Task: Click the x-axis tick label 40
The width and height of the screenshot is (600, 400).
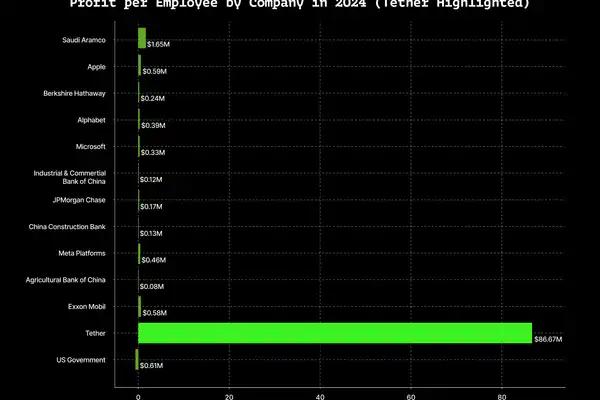Action: 320,397
